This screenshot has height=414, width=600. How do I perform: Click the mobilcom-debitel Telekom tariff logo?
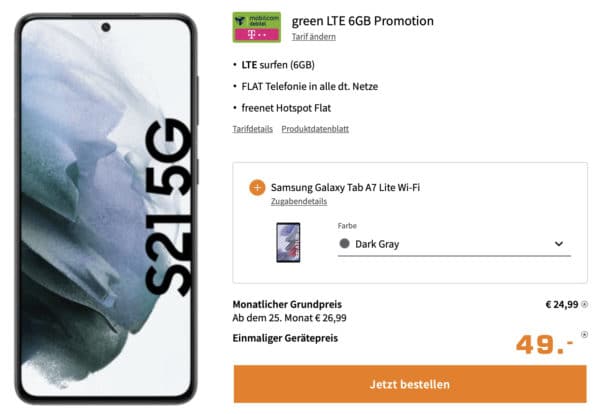(x=256, y=27)
